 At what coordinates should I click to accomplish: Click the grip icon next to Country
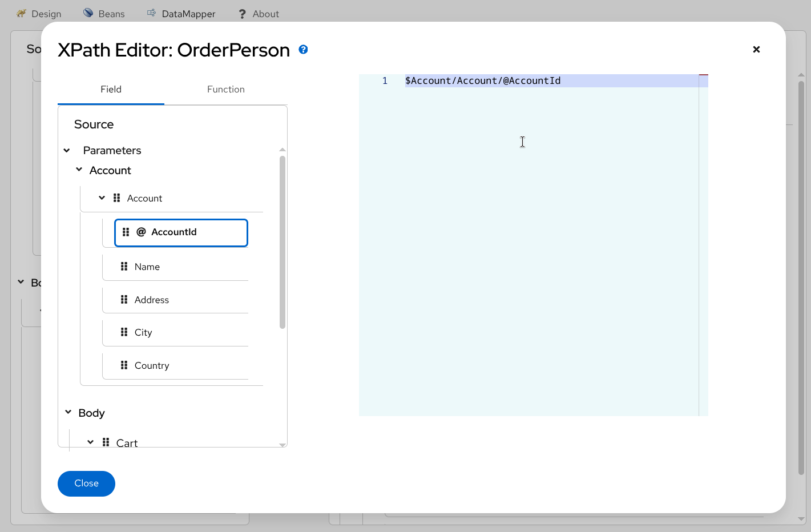point(124,365)
